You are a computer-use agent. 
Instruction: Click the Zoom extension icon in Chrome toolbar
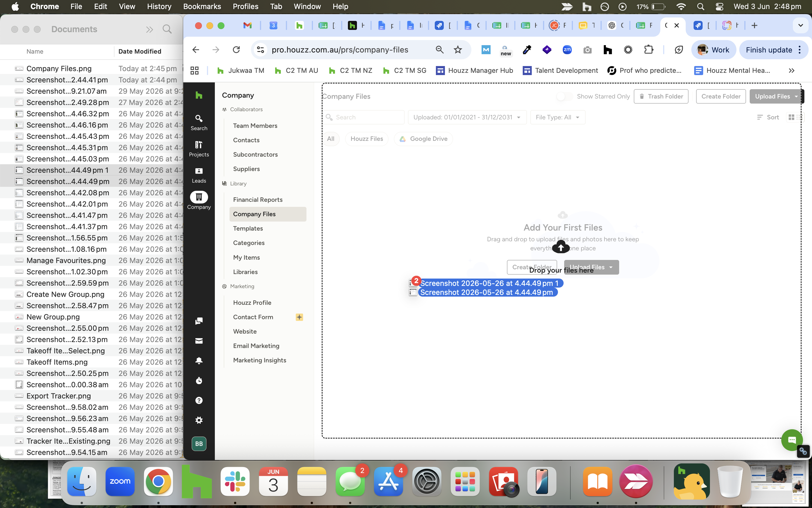point(567,50)
